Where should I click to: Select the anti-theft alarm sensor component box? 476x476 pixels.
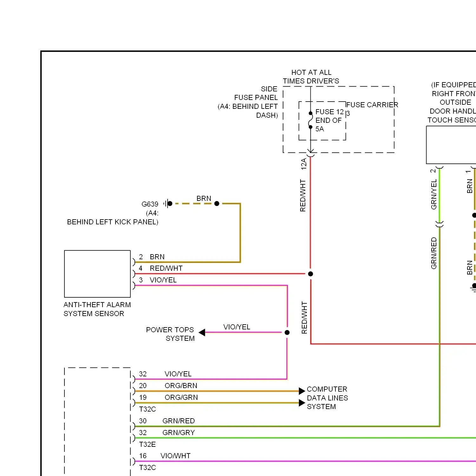click(x=97, y=274)
